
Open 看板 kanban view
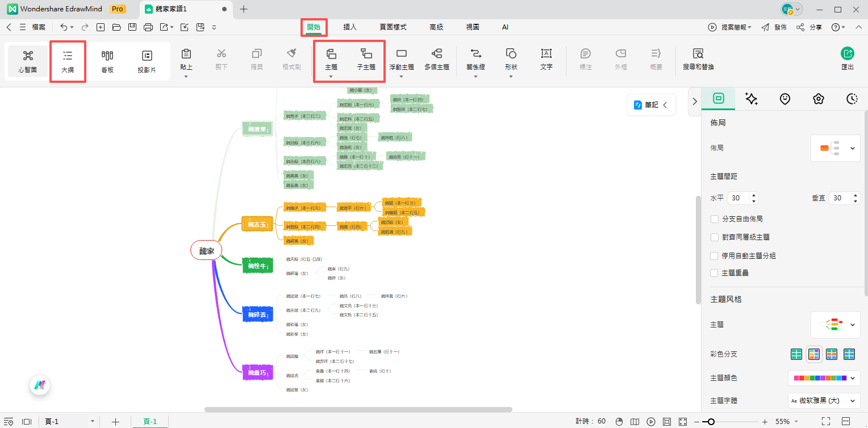(x=107, y=60)
